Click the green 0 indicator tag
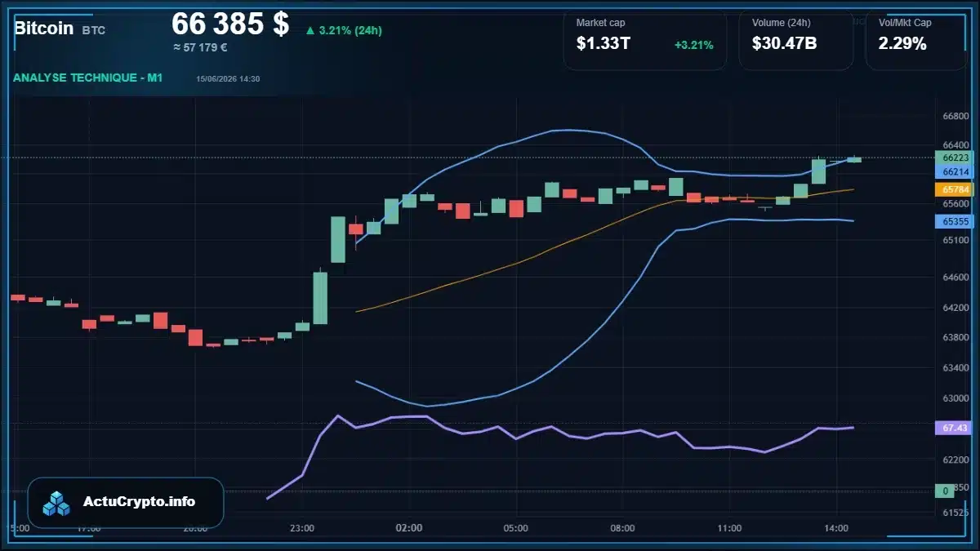This screenshot has width=980, height=551. (x=945, y=491)
